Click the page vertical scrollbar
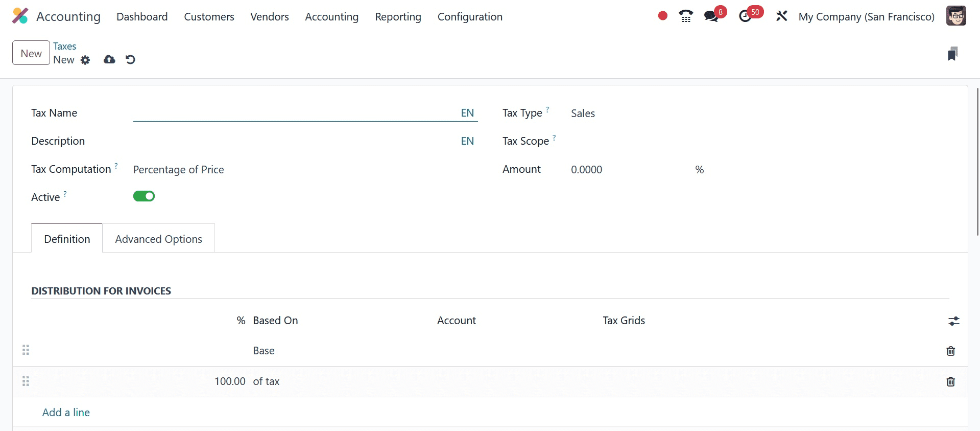The width and height of the screenshot is (980, 431). click(977, 161)
